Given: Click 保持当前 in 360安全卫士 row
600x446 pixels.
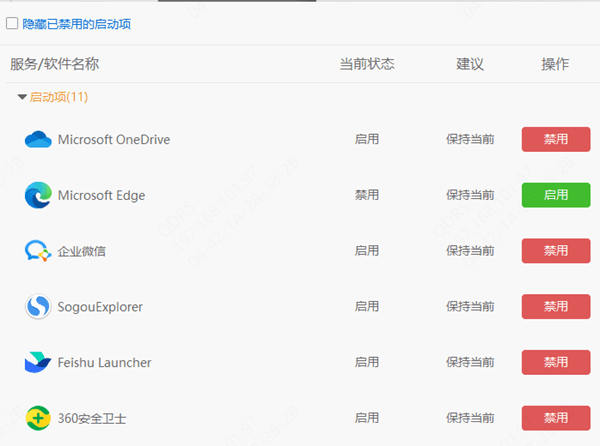Looking at the screenshot, I should [470, 418].
